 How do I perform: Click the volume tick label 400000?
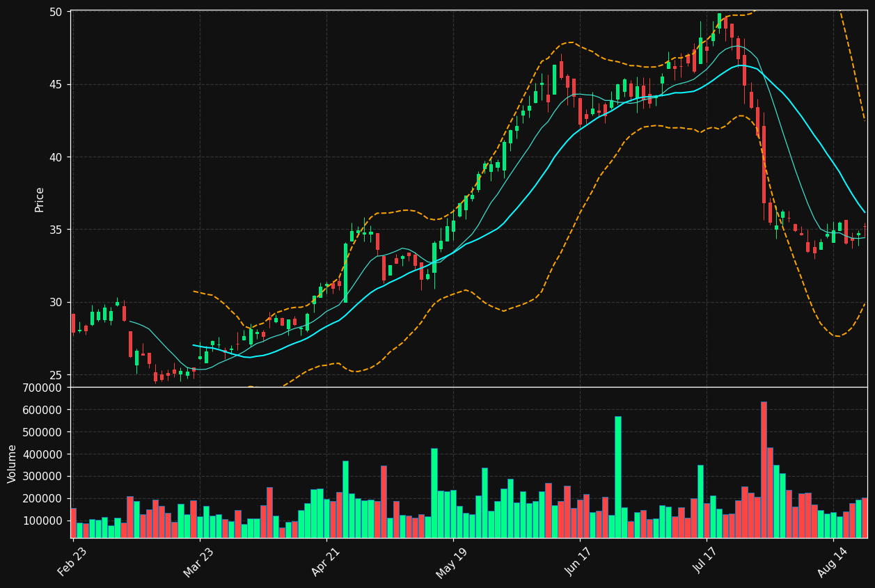[43, 454]
